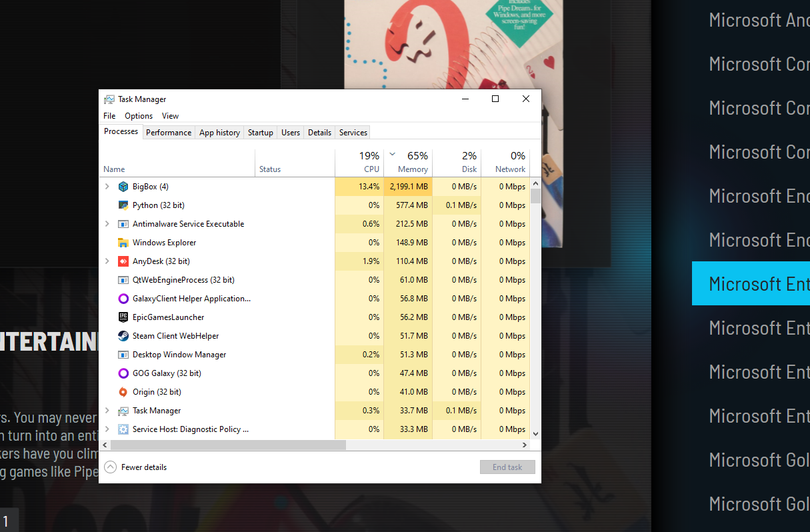810x532 pixels.
Task: Click the horizontal scrollbar thumb
Action: [x=228, y=445]
